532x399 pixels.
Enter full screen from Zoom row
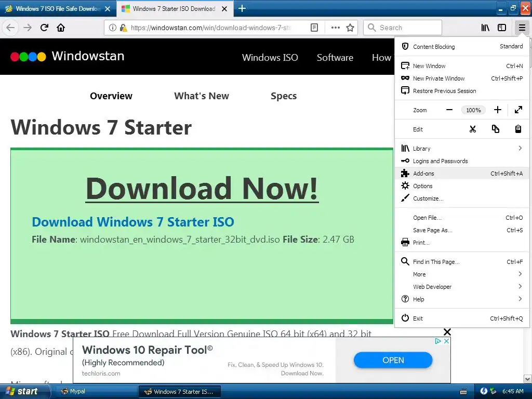[518, 110]
